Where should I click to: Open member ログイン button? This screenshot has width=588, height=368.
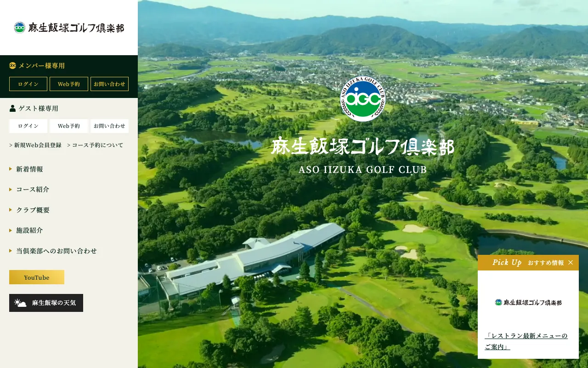click(28, 84)
